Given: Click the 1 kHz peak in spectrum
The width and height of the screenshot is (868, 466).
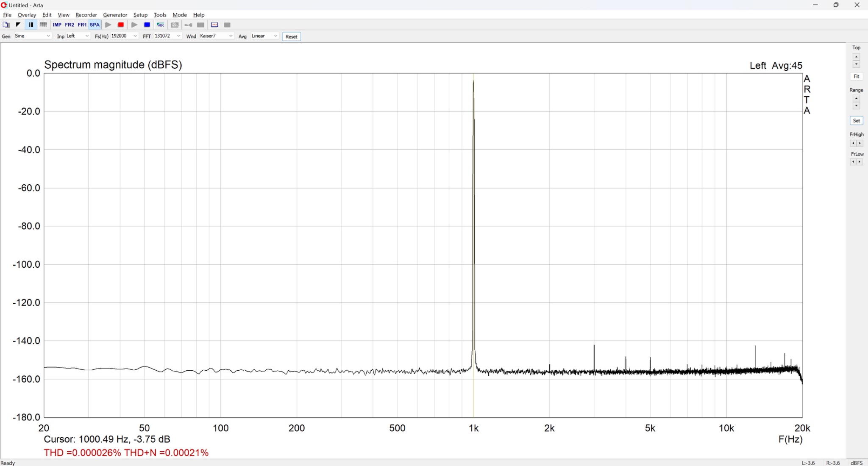Looking at the screenshot, I should click(x=473, y=81).
